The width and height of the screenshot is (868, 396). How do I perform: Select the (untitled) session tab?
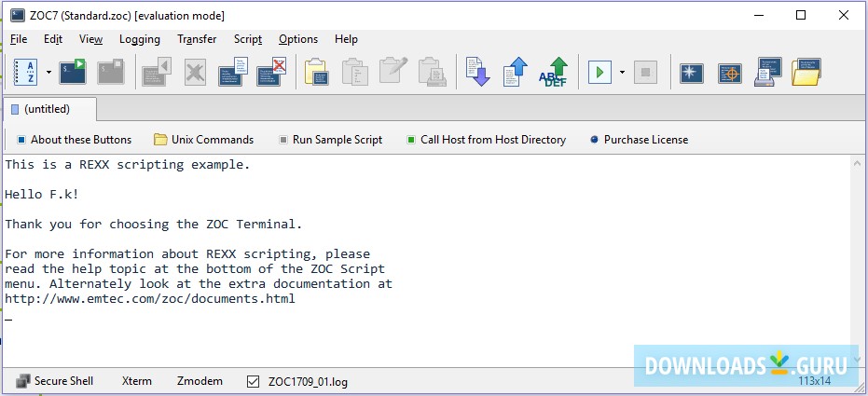pos(48,109)
